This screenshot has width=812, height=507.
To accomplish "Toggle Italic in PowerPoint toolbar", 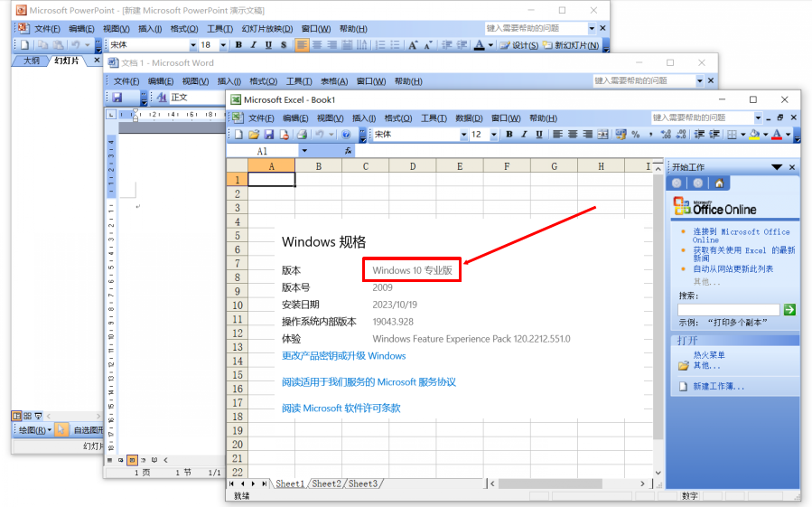I will (x=254, y=45).
